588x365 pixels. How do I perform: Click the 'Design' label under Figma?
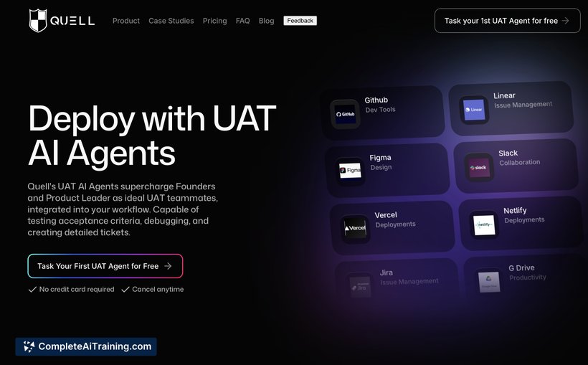click(381, 167)
